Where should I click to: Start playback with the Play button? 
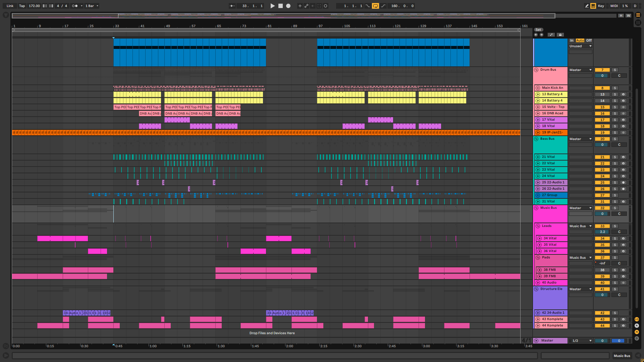pyautogui.click(x=272, y=6)
